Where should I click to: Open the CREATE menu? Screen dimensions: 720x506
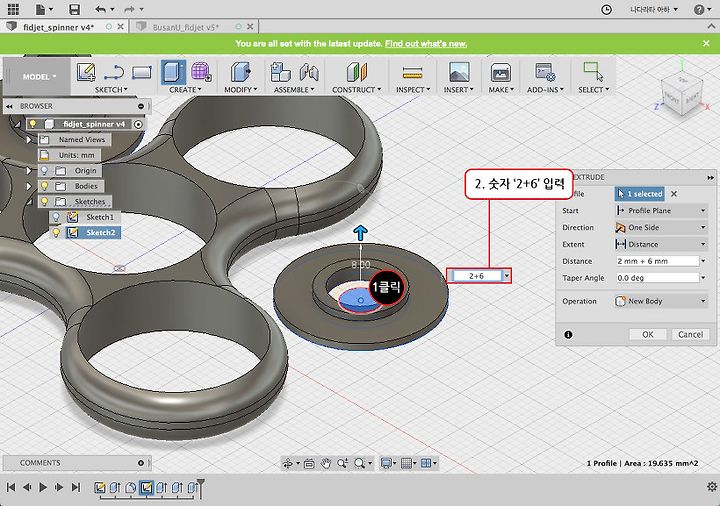point(185,90)
